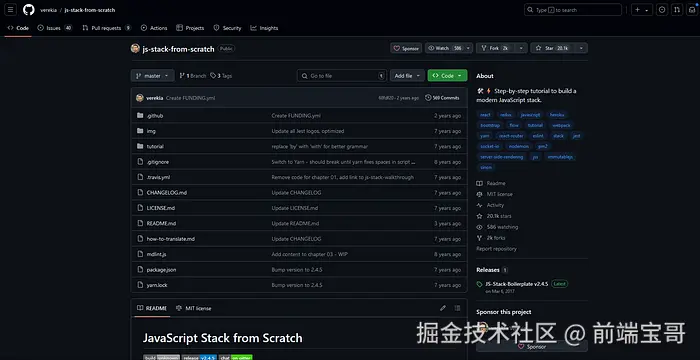Open the hamburger navigation menu

[x=11, y=10]
